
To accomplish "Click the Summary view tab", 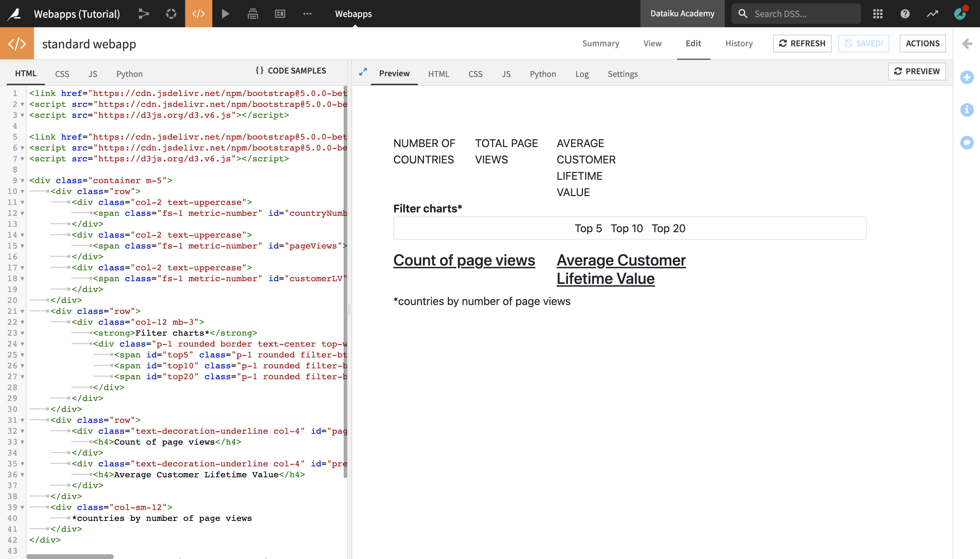I will tap(601, 43).
